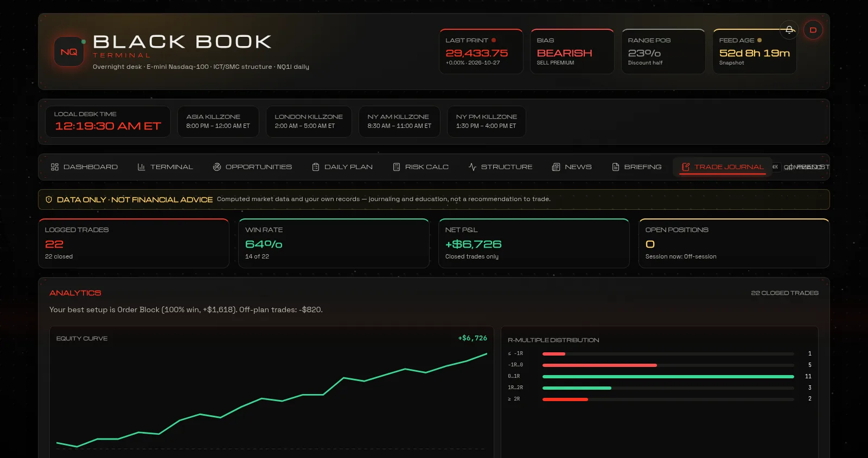Screen dimensions: 868x458
Task: Click the 0..1R distribution bar
Action: point(668,377)
